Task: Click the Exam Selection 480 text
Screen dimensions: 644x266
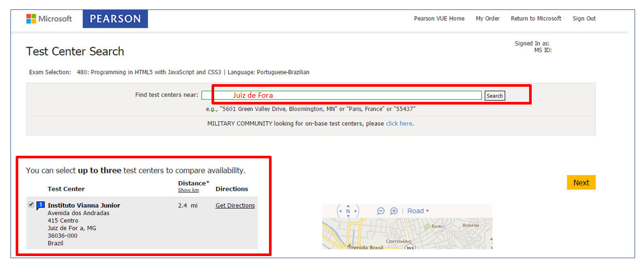Action: coord(169,72)
